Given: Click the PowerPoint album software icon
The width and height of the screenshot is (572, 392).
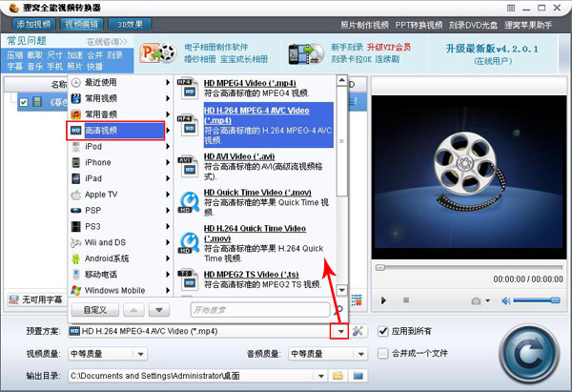Looking at the screenshot, I should [157, 53].
